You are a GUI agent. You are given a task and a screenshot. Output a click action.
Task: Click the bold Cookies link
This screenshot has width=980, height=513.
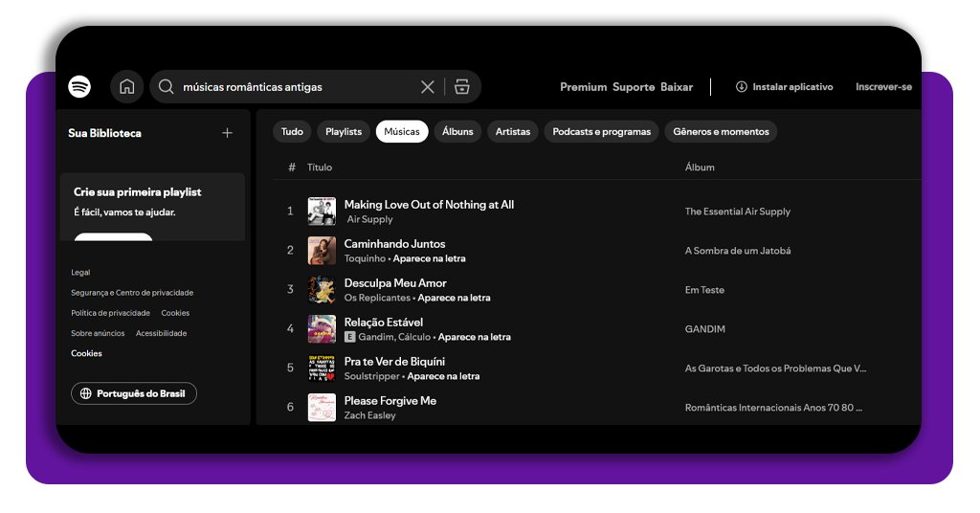86,354
